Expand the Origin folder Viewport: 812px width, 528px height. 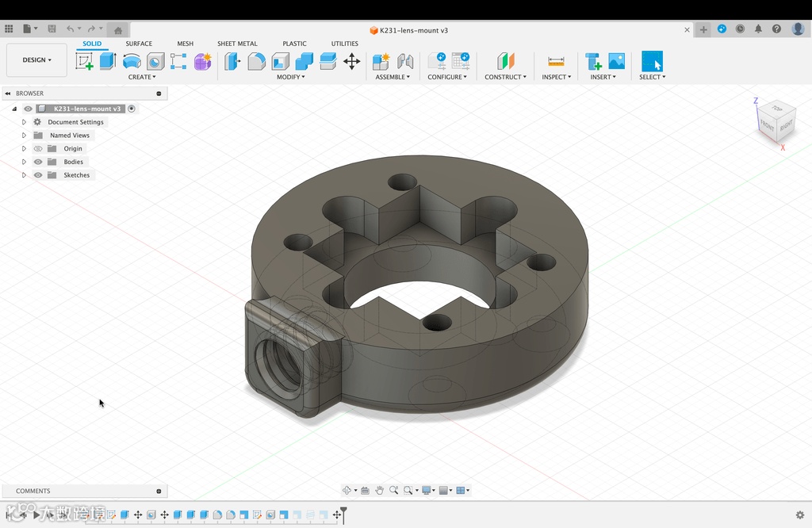[x=24, y=148]
